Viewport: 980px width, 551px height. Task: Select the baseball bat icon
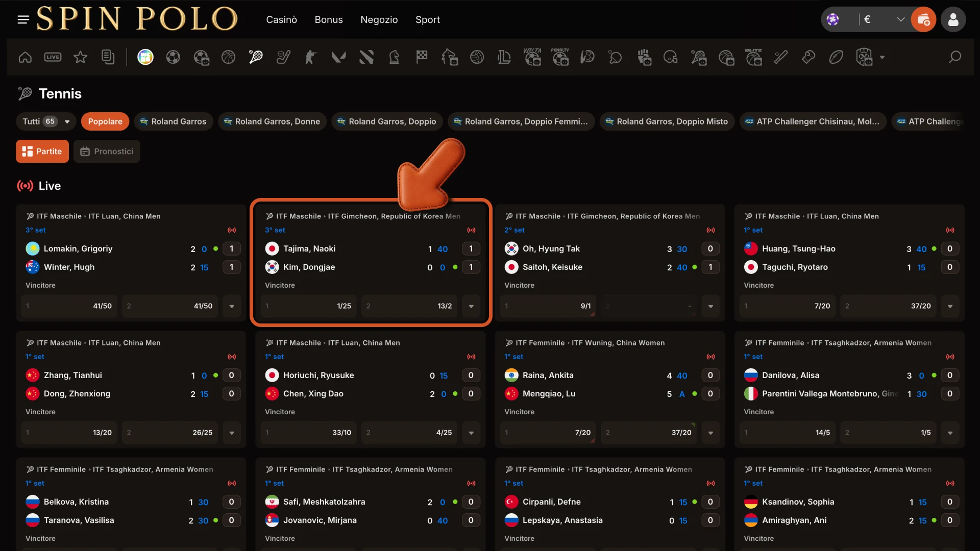[x=781, y=57]
